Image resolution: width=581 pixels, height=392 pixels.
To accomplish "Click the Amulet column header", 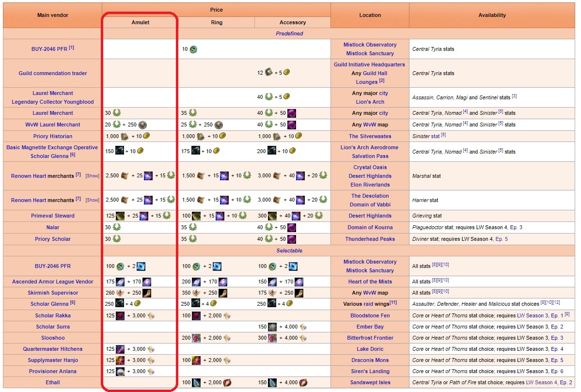I will point(140,22).
